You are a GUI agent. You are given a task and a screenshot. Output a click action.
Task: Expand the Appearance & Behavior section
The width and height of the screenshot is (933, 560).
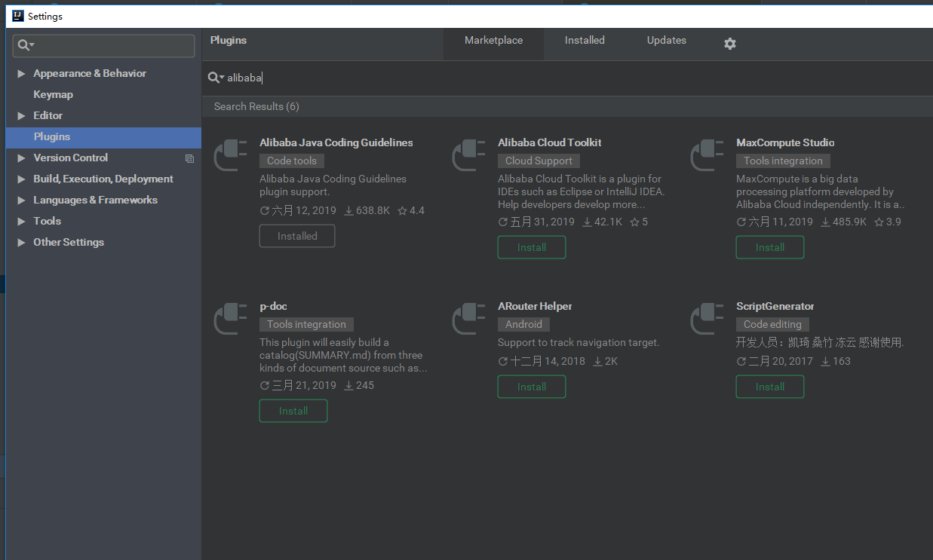(21, 74)
